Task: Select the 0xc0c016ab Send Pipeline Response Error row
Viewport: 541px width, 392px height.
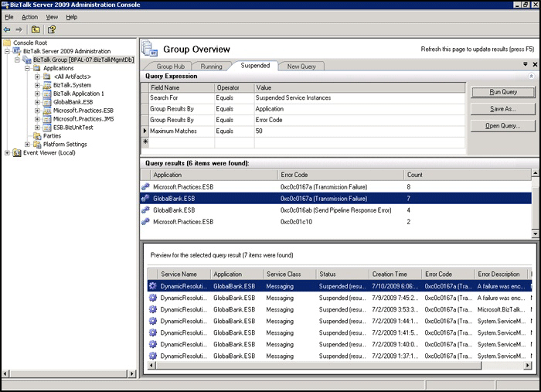Action: tap(336, 210)
